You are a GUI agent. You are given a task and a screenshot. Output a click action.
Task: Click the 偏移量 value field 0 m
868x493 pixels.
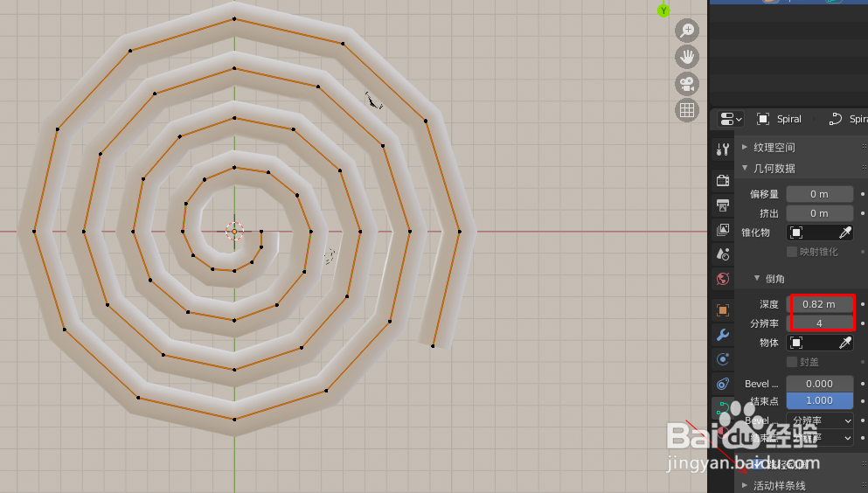(x=819, y=194)
